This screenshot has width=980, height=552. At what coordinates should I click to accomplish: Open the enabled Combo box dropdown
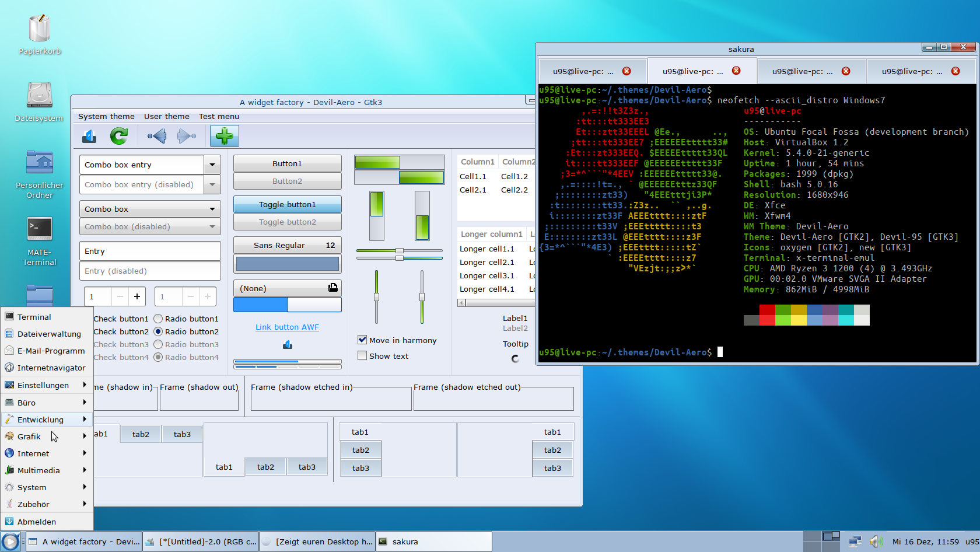pos(150,209)
